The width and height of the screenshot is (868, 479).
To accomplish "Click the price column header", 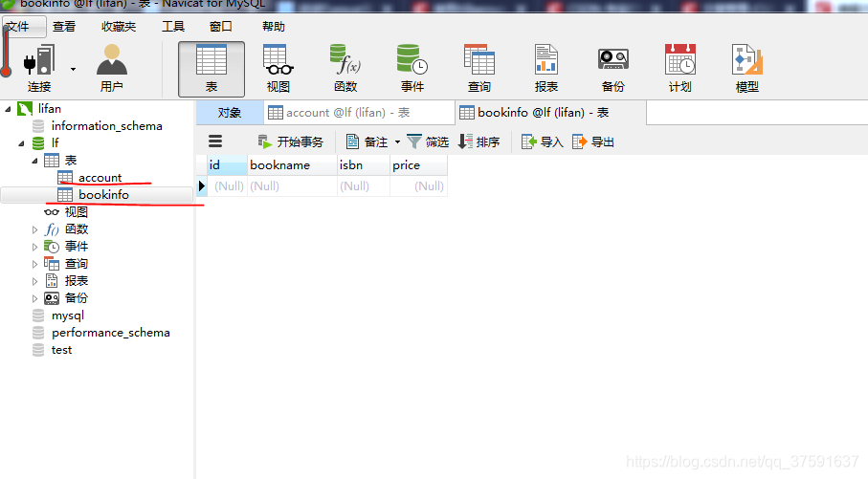I will (418, 165).
